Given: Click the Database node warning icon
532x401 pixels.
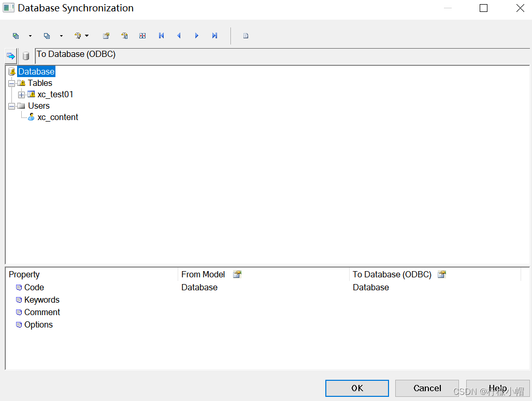Looking at the screenshot, I should pyautogui.click(x=12, y=71).
